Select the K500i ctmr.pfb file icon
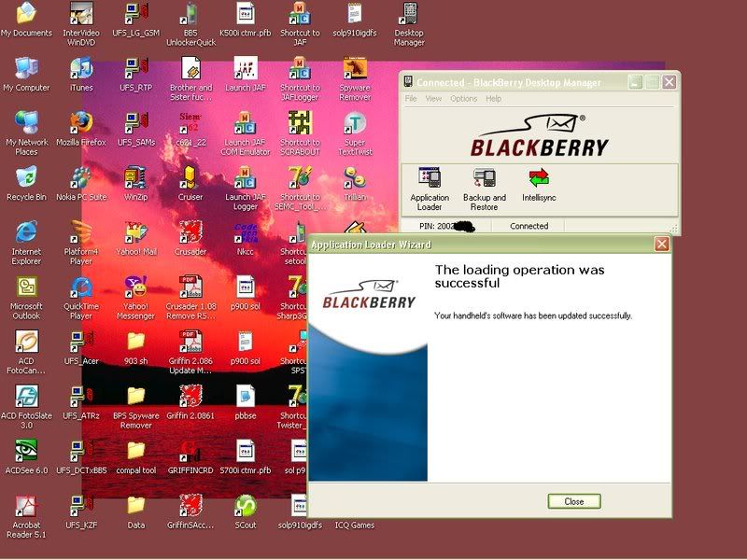 click(246, 20)
